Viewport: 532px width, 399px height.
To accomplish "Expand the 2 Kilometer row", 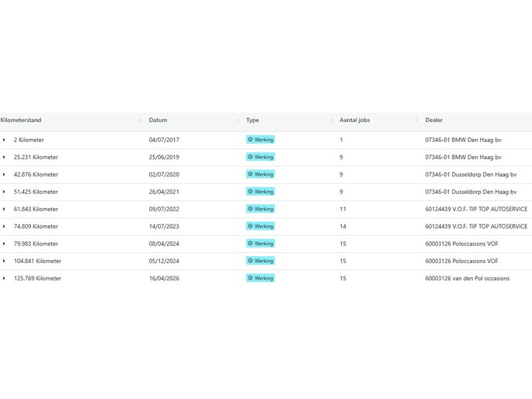I will [4, 141].
